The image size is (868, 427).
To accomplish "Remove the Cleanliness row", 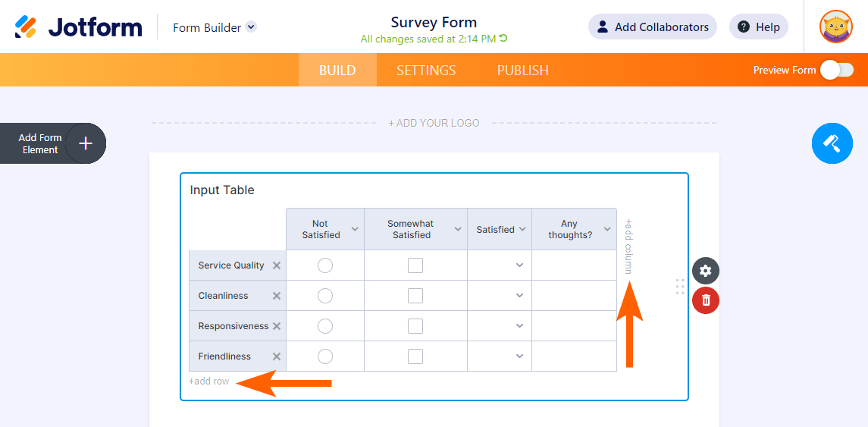I will tap(277, 296).
